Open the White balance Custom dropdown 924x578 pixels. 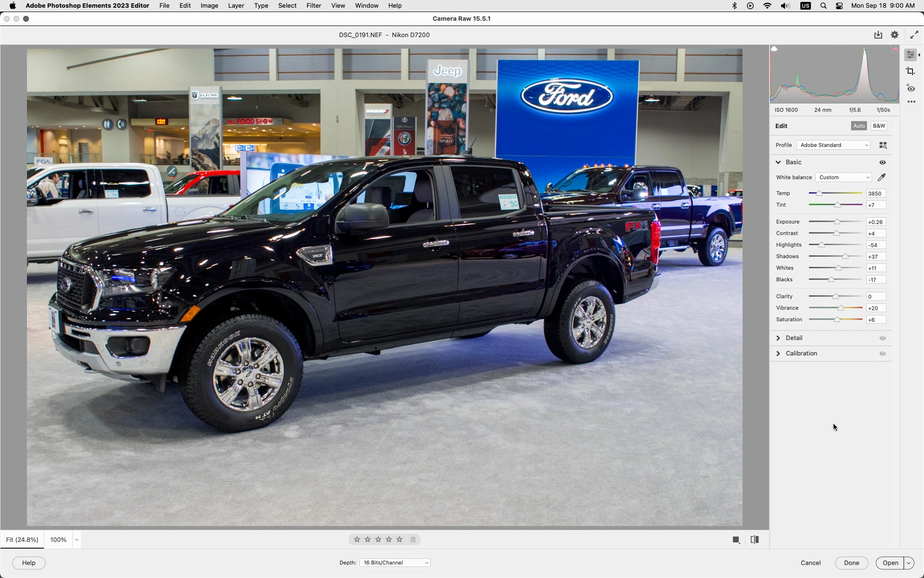[x=844, y=177]
